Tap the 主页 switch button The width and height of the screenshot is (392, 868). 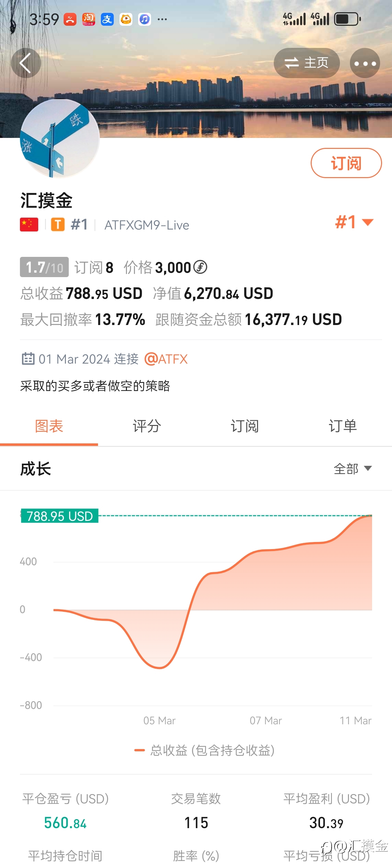pyautogui.click(x=307, y=63)
